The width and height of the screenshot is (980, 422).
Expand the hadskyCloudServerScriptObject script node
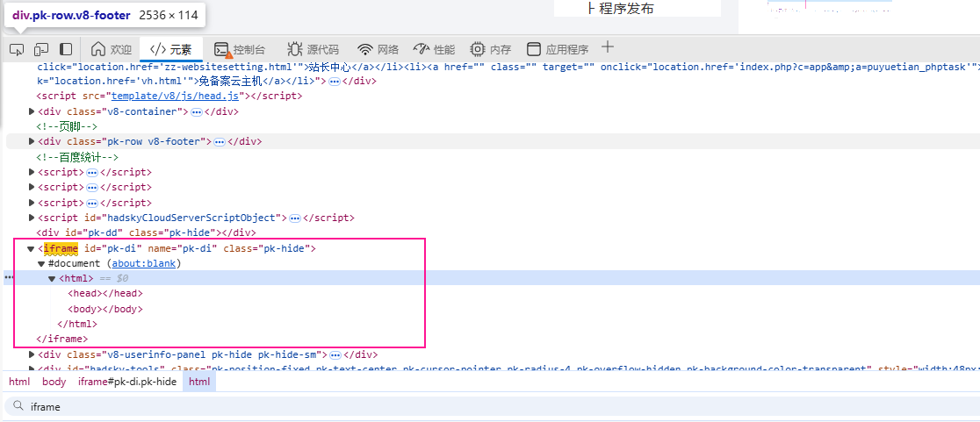(32, 218)
